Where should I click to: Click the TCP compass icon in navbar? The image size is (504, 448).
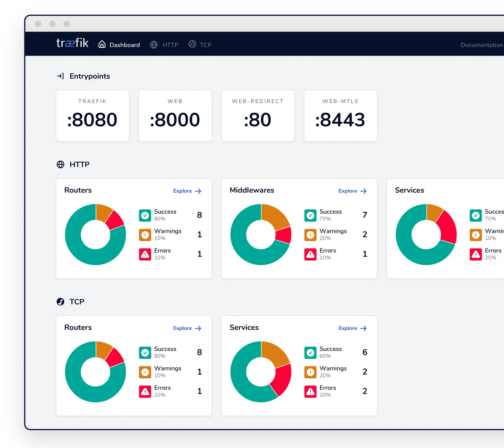click(192, 44)
